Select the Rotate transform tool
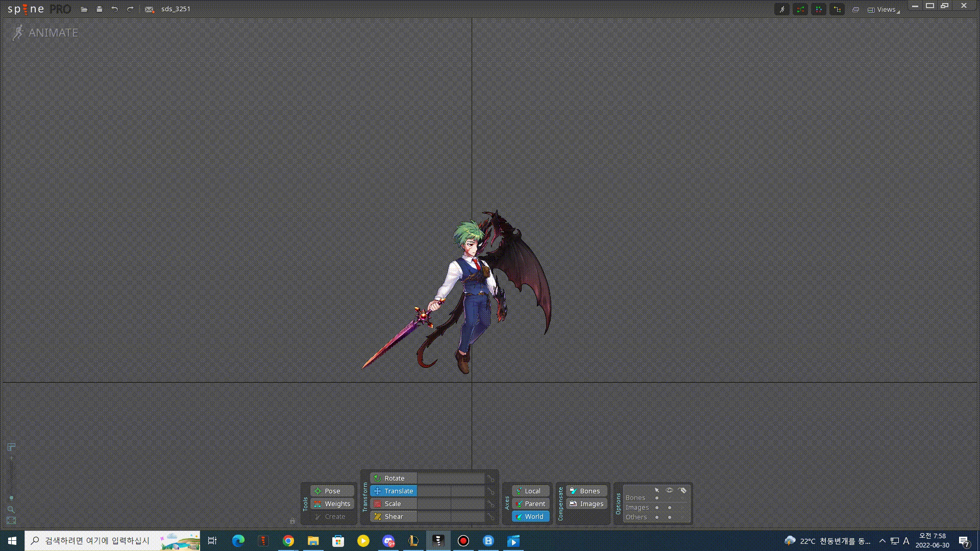Screen dimensions: 980x551 pyautogui.click(x=394, y=478)
